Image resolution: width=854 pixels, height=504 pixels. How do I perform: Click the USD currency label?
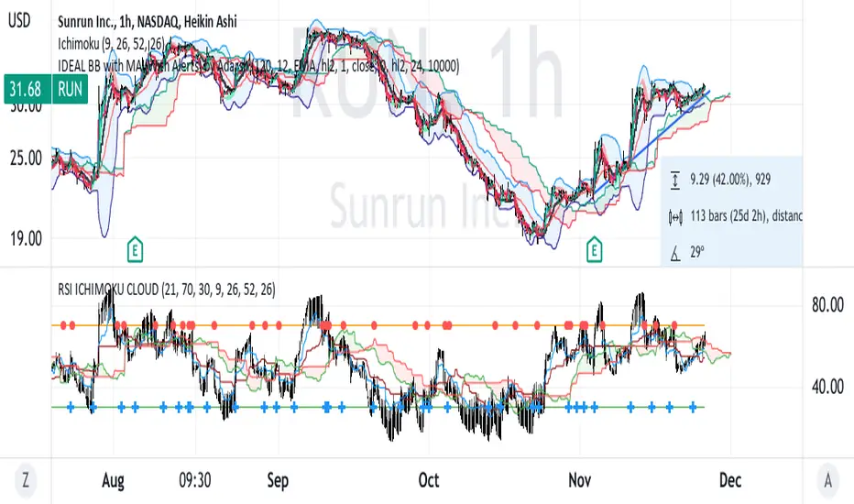tap(19, 21)
